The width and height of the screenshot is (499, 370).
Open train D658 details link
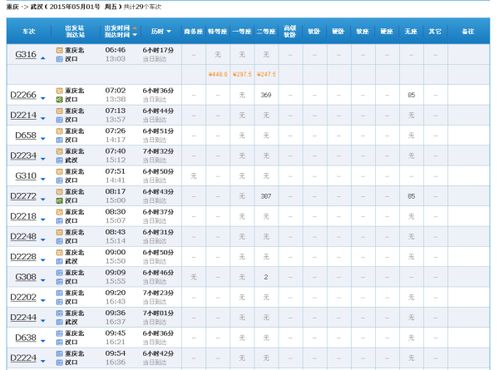[x=26, y=135]
